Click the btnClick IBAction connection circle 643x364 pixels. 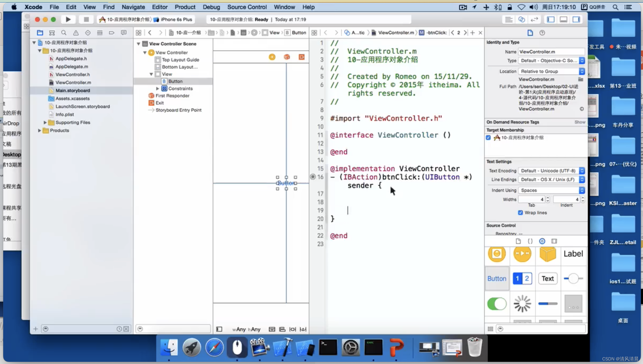[x=313, y=177]
